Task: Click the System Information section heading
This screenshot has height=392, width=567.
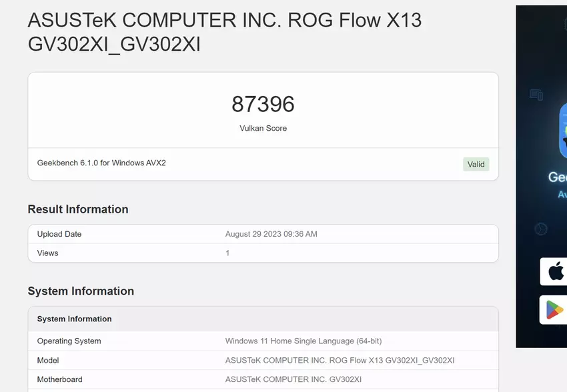Action: coord(81,291)
